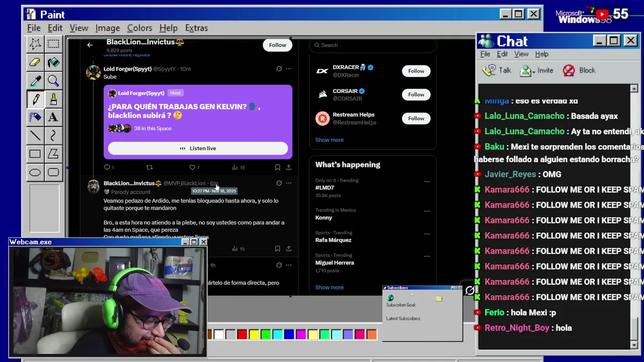Pick the magenta color swatch

click(301, 334)
